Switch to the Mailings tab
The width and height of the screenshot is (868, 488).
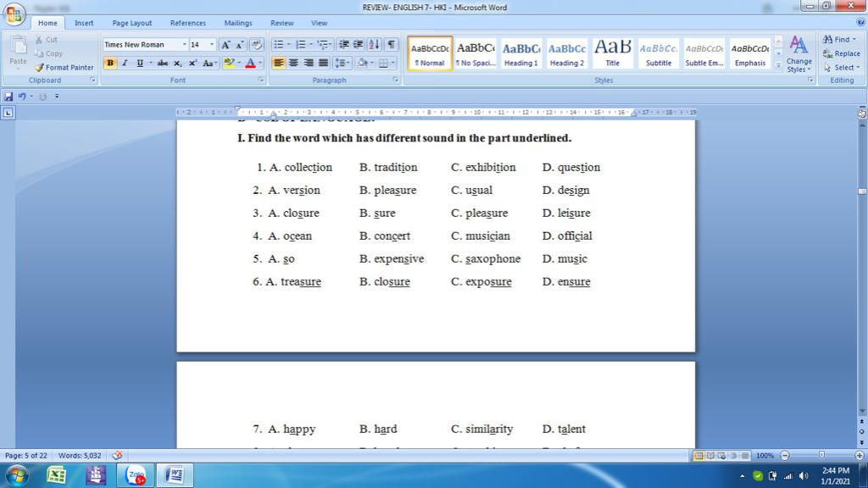238,23
